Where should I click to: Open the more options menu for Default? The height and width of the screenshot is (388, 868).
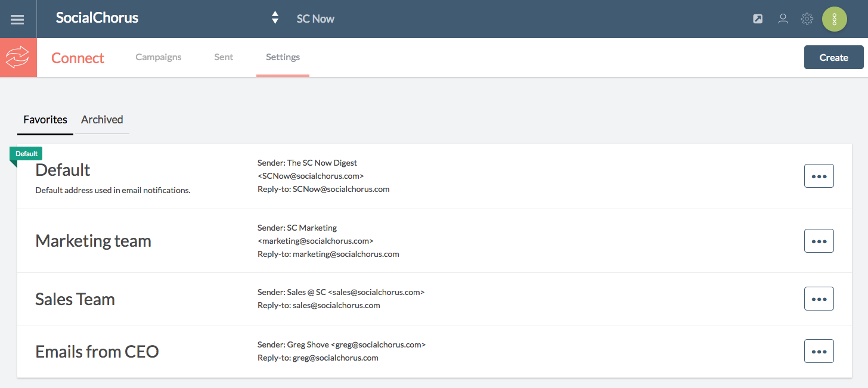(x=819, y=176)
